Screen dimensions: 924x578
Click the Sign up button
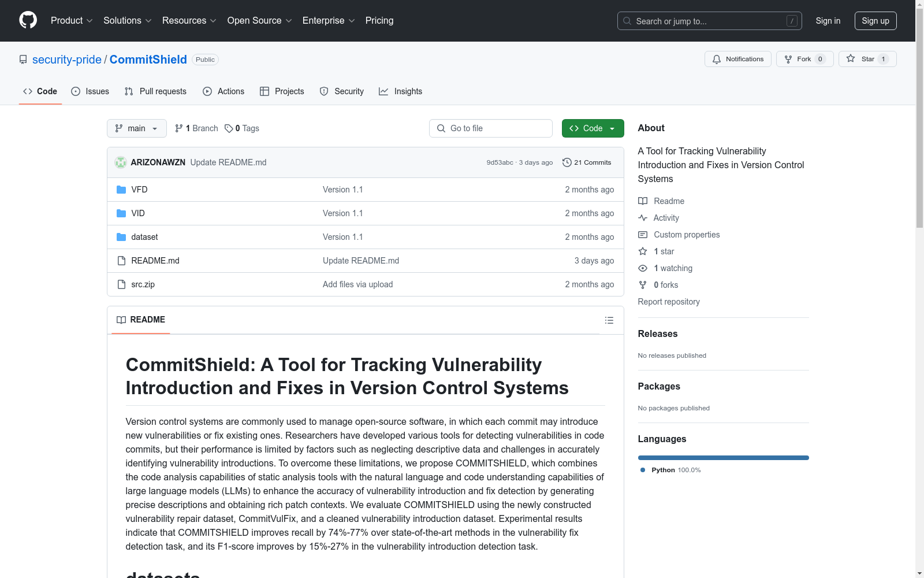pos(875,21)
